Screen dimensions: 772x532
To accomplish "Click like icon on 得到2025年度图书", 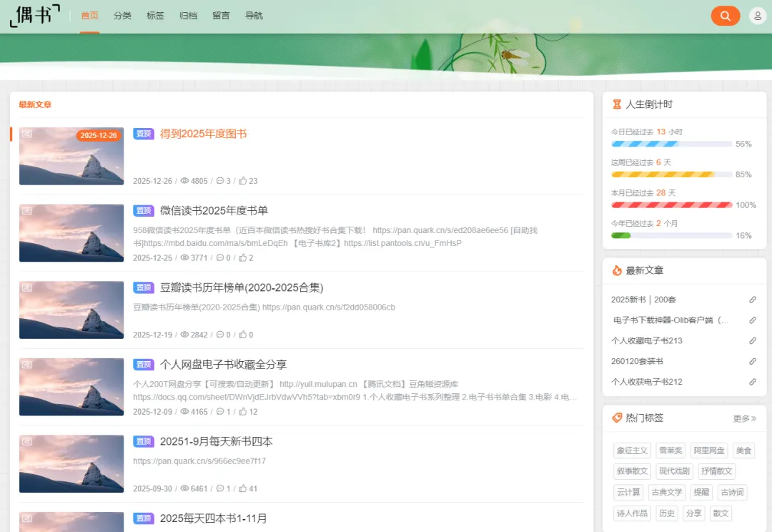I will [243, 181].
